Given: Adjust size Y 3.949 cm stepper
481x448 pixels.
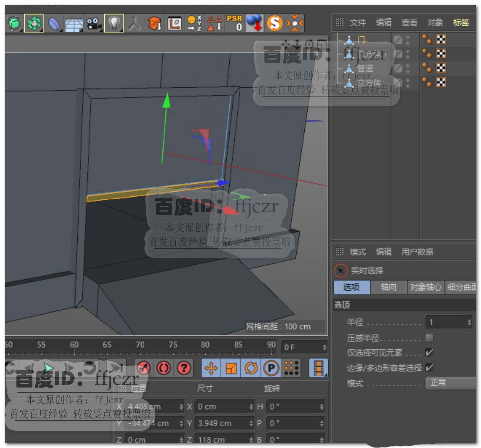Looking at the screenshot, I should (251, 423).
